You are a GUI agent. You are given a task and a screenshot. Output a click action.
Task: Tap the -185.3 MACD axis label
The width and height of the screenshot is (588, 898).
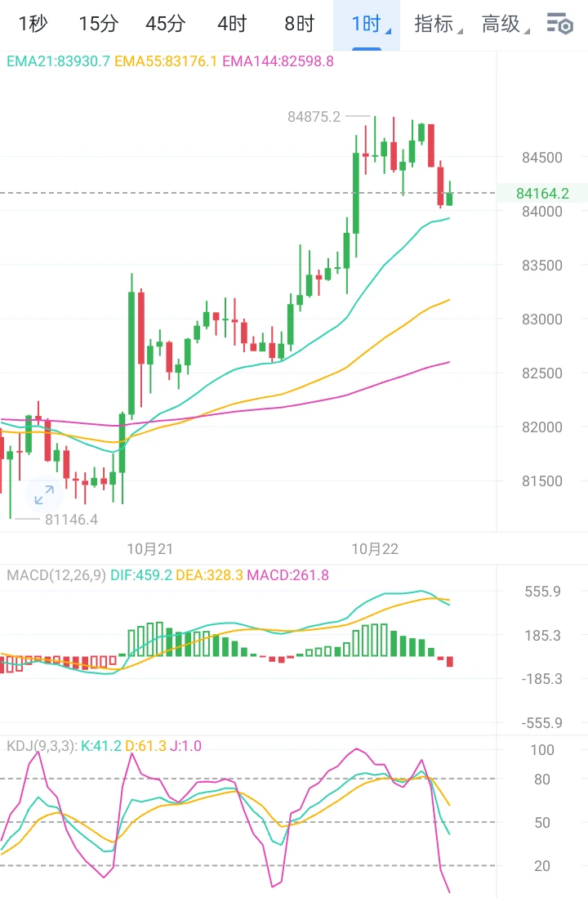[x=541, y=679]
